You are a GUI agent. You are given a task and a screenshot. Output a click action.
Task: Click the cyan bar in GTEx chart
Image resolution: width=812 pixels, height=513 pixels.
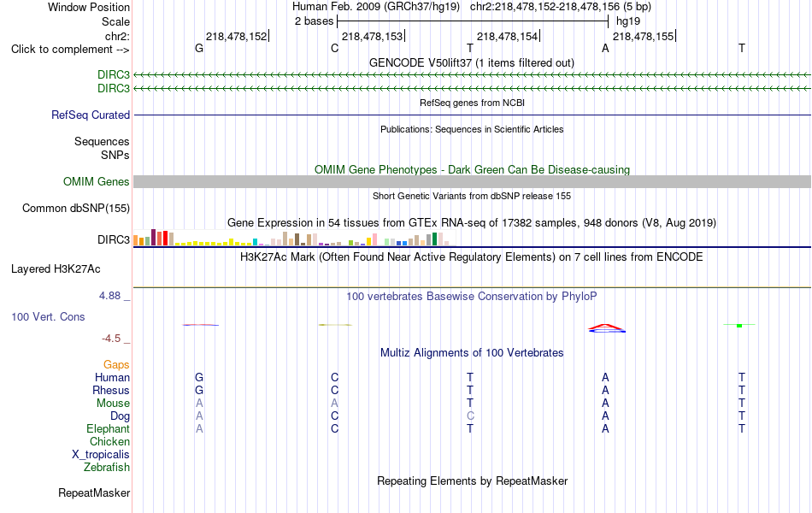tap(255, 242)
